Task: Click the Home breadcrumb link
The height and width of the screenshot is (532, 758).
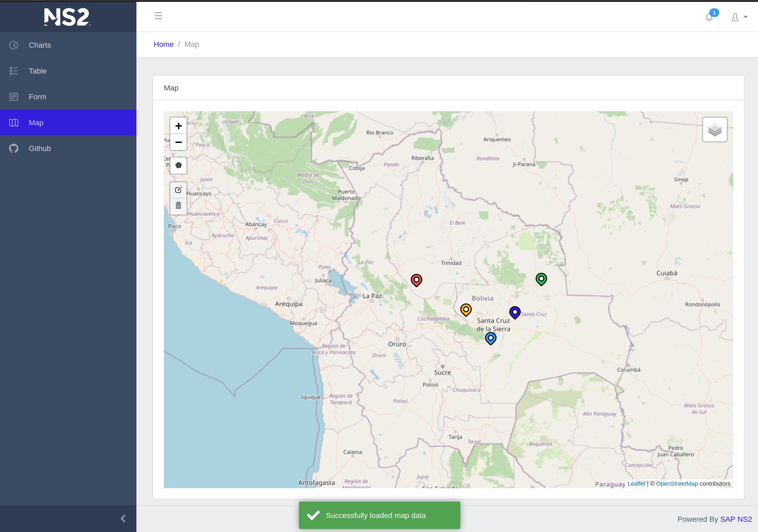Action: point(163,44)
